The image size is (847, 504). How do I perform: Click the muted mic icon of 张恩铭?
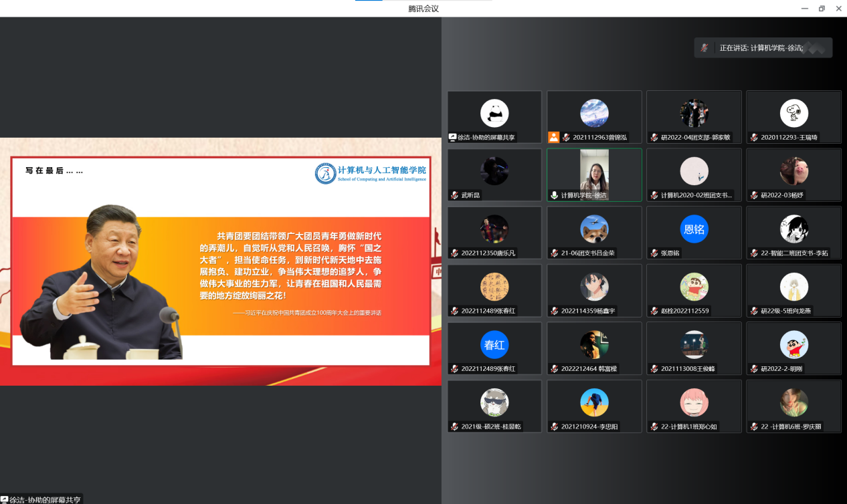(x=654, y=253)
